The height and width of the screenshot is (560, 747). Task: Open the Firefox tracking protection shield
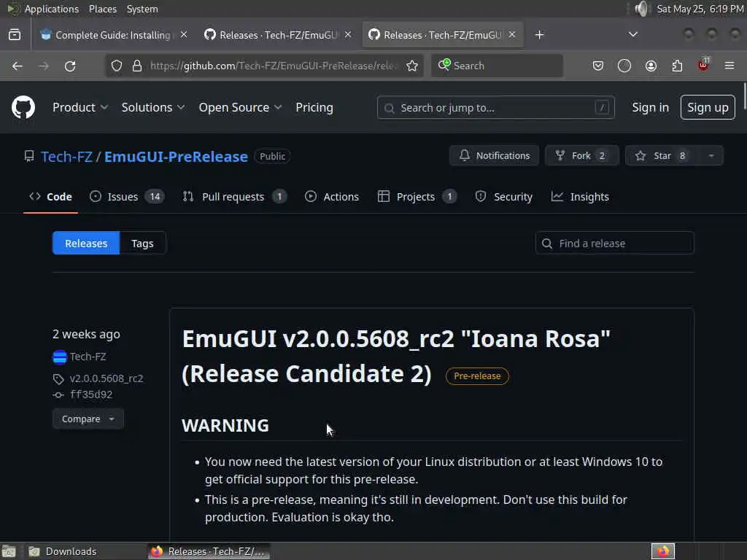tap(117, 66)
